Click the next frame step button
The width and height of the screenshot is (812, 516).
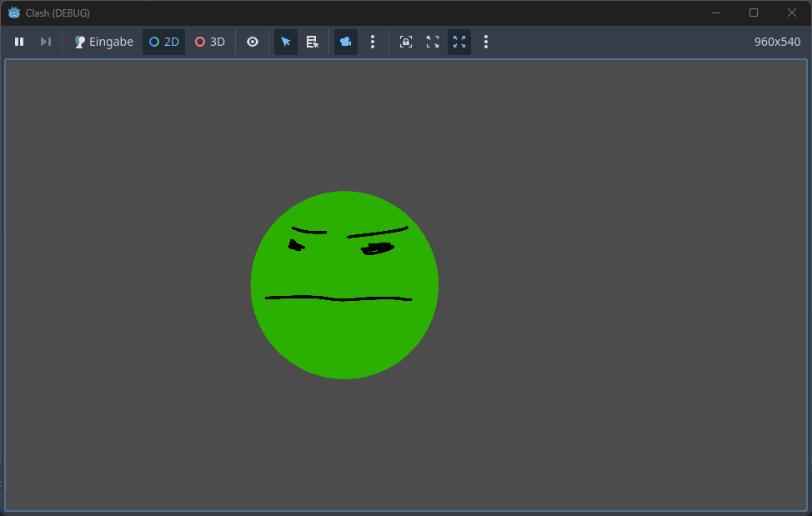(46, 42)
